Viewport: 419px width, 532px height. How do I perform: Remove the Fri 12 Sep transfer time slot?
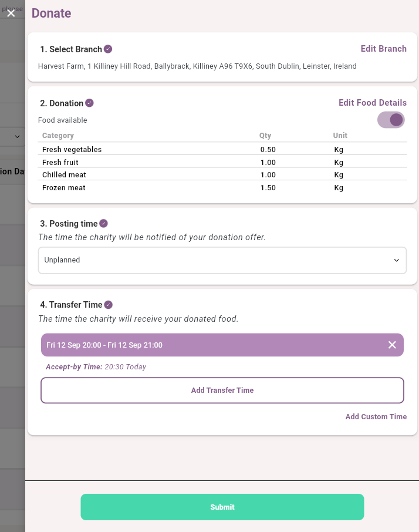tap(392, 345)
